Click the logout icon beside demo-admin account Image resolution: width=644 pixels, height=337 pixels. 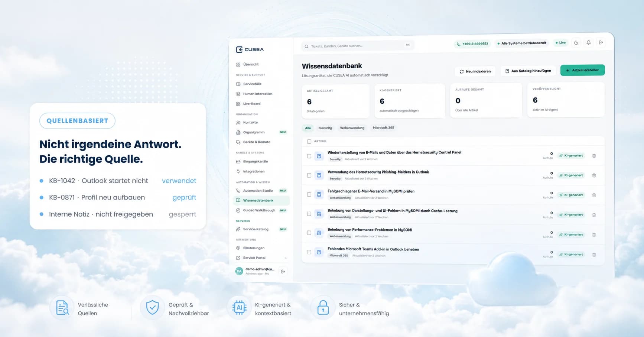pyautogui.click(x=283, y=272)
